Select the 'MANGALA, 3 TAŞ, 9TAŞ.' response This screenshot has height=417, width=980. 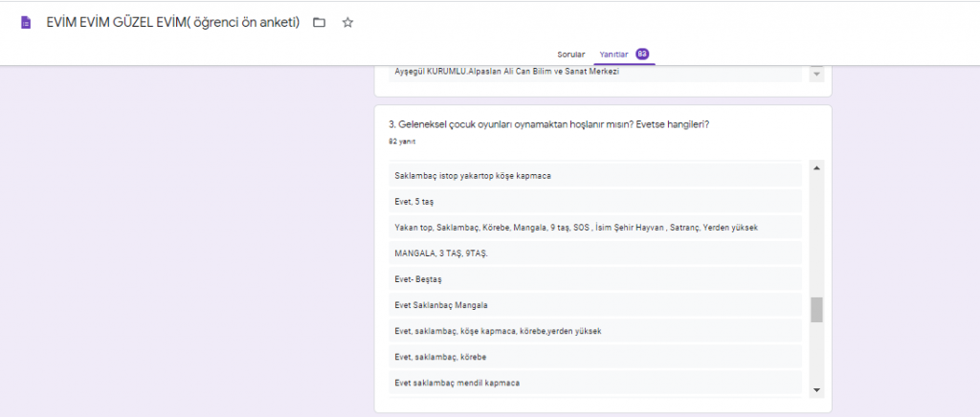[447, 253]
